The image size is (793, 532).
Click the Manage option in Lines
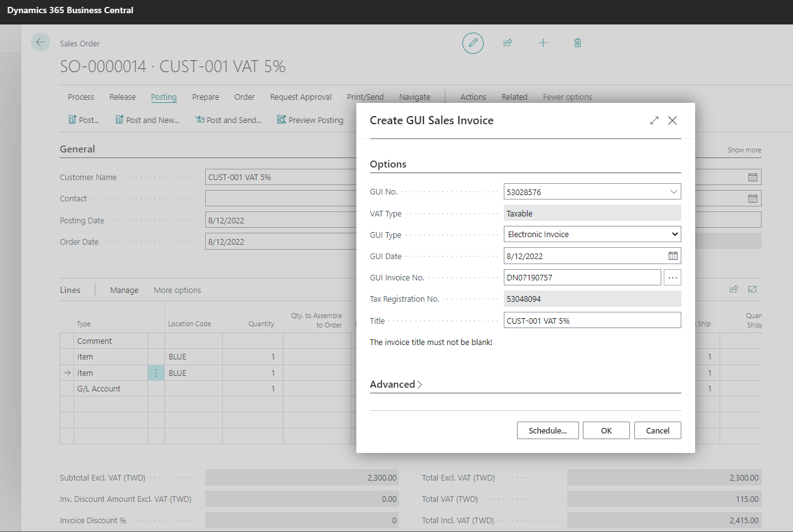pos(124,290)
